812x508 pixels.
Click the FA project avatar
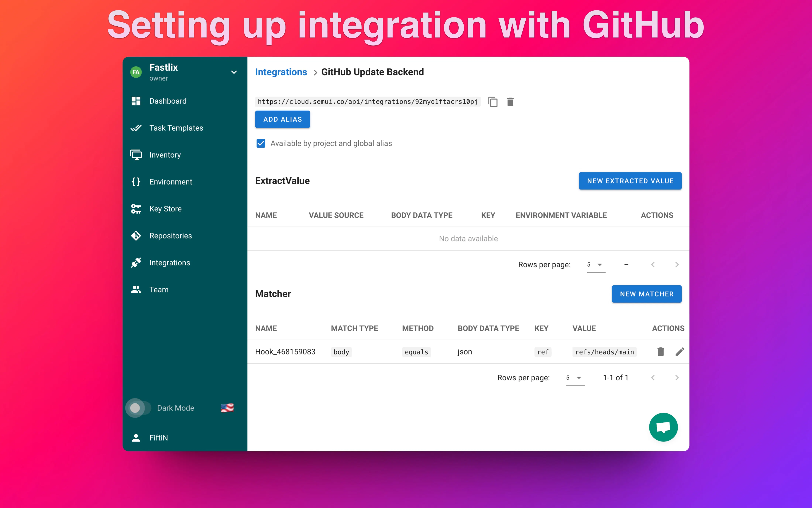coord(136,72)
